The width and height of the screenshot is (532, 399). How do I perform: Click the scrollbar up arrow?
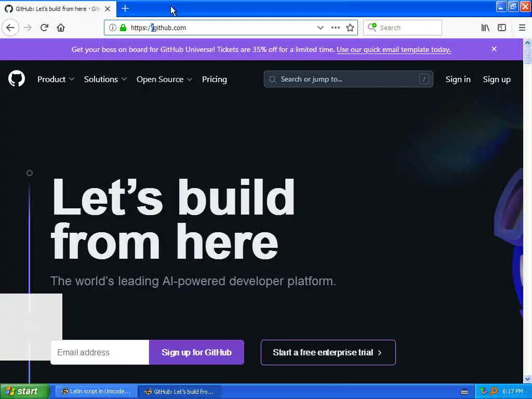(x=527, y=43)
